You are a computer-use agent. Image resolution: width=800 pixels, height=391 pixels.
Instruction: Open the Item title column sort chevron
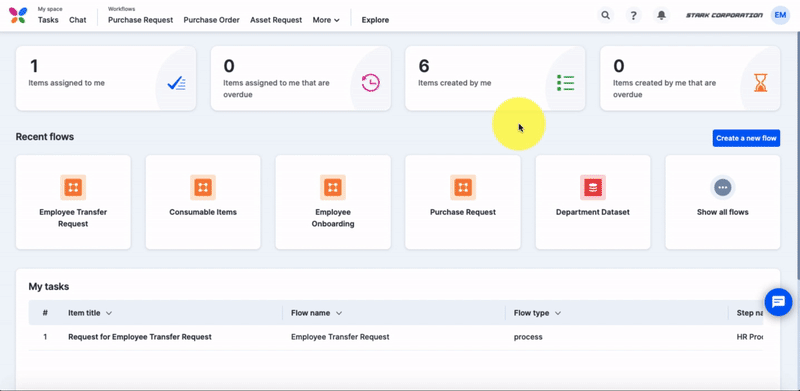(109, 313)
